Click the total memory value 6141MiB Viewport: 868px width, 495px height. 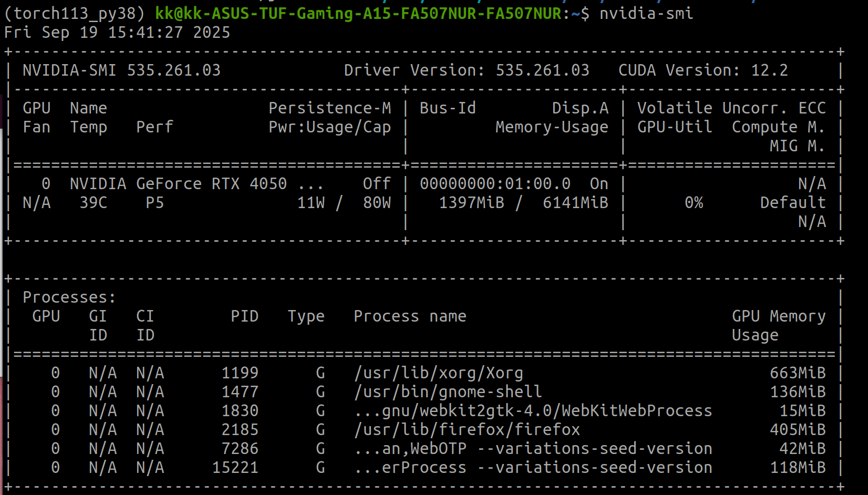(575, 203)
